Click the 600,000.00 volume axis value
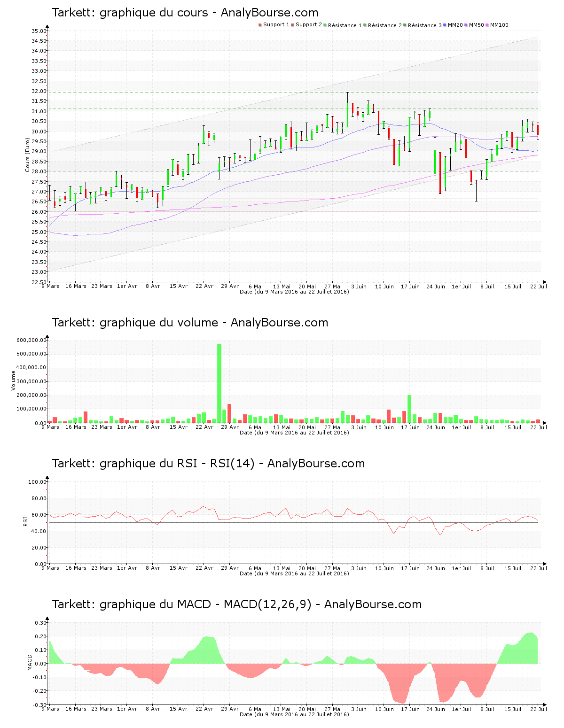Screen dimensions: 564x728 [31, 340]
